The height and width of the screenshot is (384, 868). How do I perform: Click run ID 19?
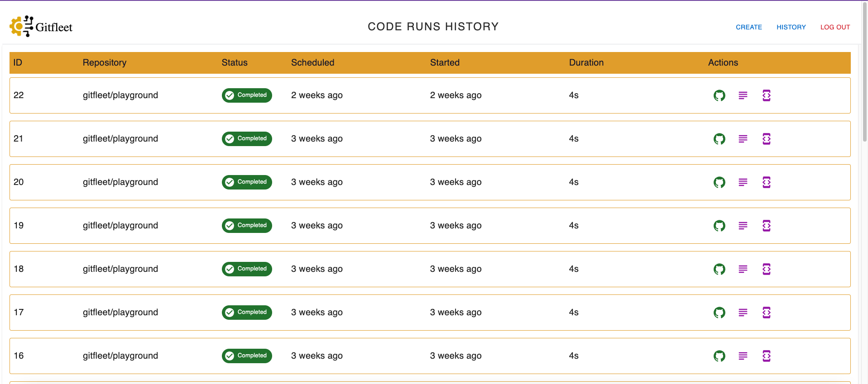point(19,226)
